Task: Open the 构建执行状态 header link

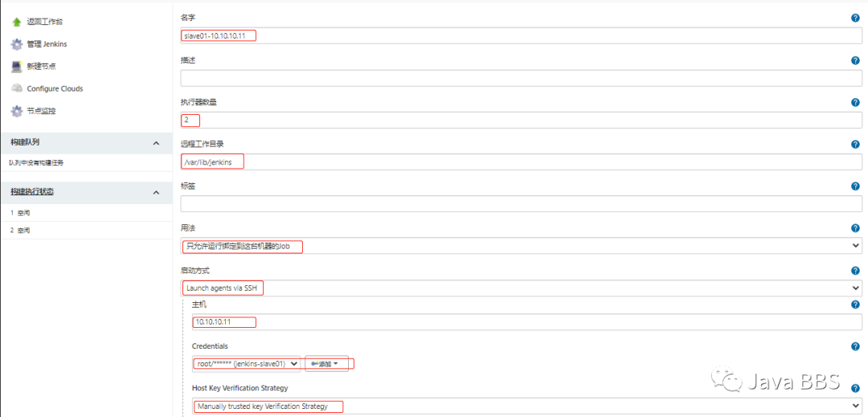Action: [x=32, y=192]
